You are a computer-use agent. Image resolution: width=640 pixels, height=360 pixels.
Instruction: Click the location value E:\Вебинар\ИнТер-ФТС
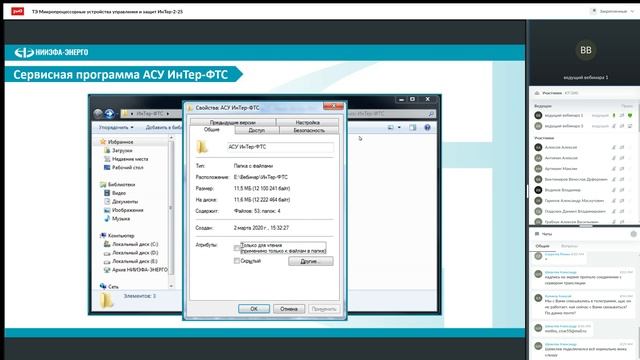click(260, 177)
